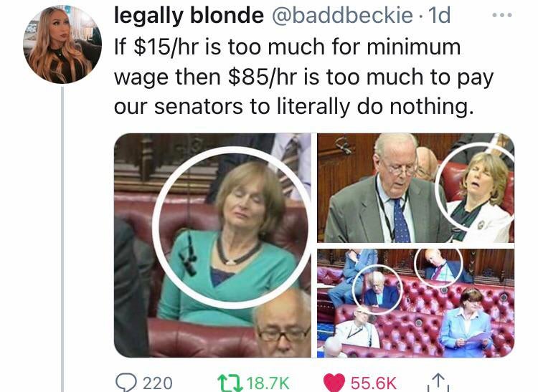Open photo of man in grey suit
Screen dimensions: 538x392
point(415,188)
